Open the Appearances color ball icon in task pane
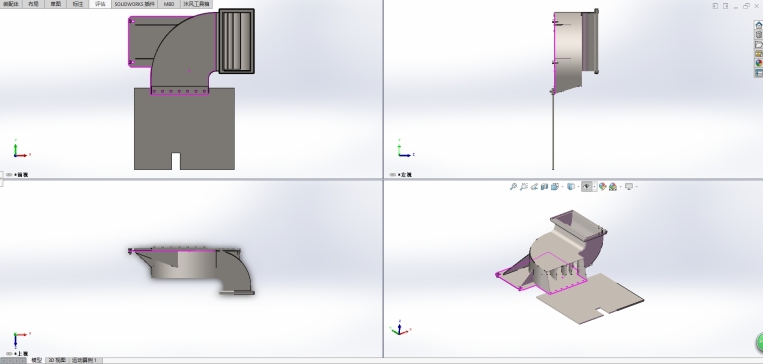Viewport: 763px width, 364px height. tap(759, 63)
